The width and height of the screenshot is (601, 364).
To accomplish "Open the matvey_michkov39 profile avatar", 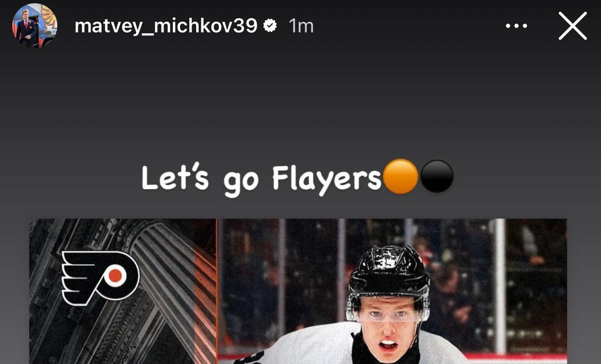I will (x=35, y=26).
